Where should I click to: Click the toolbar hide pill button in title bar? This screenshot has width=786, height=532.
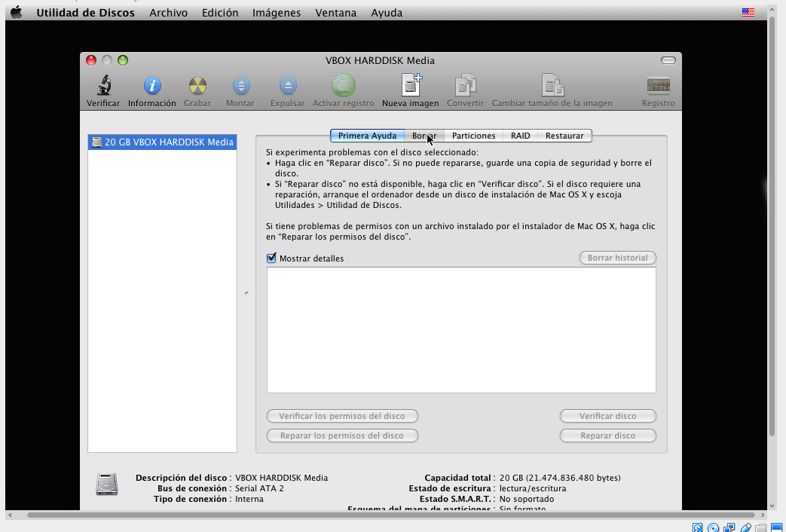point(668,60)
